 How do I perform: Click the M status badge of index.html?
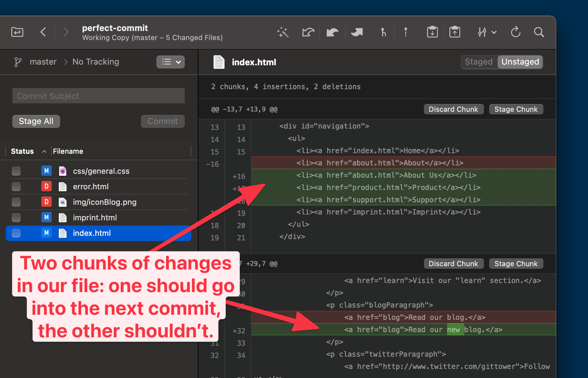click(x=47, y=233)
